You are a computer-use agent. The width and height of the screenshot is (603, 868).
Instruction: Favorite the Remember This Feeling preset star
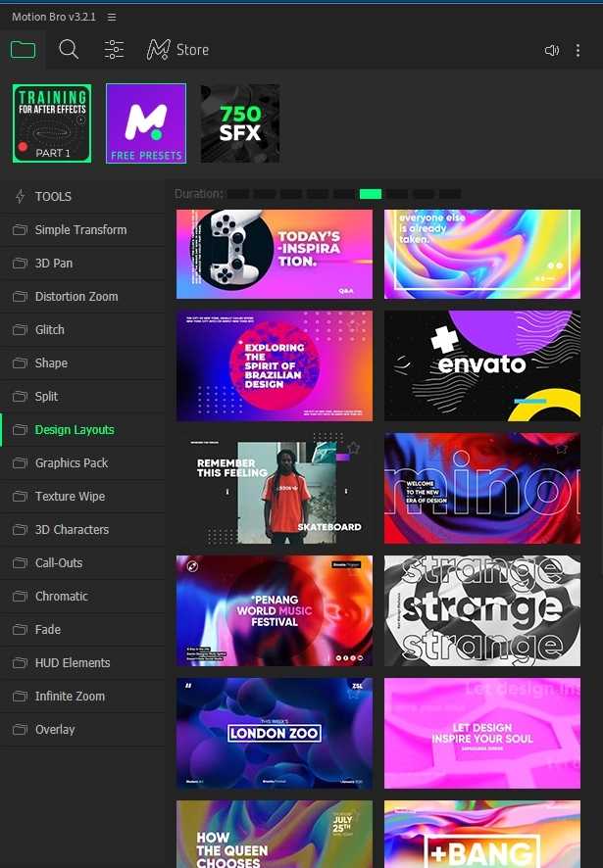[x=354, y=449]
